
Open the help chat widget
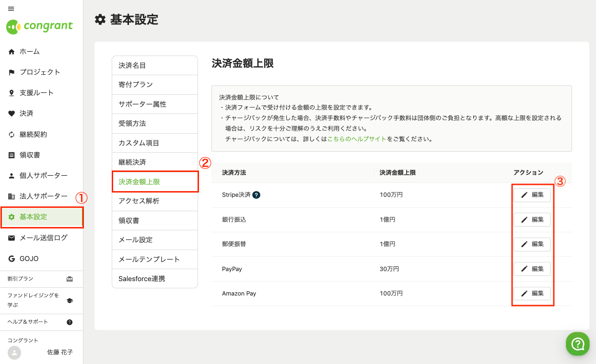coord(578,344)
